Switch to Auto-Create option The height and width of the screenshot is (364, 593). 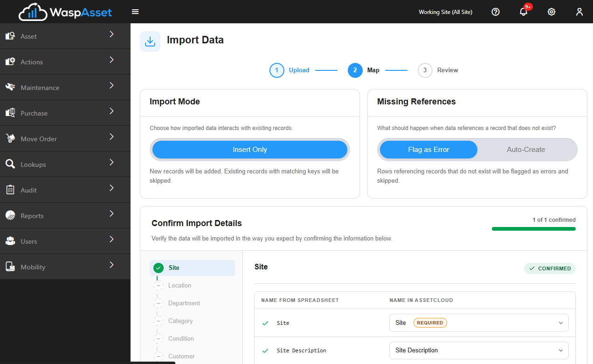point(526,150)
